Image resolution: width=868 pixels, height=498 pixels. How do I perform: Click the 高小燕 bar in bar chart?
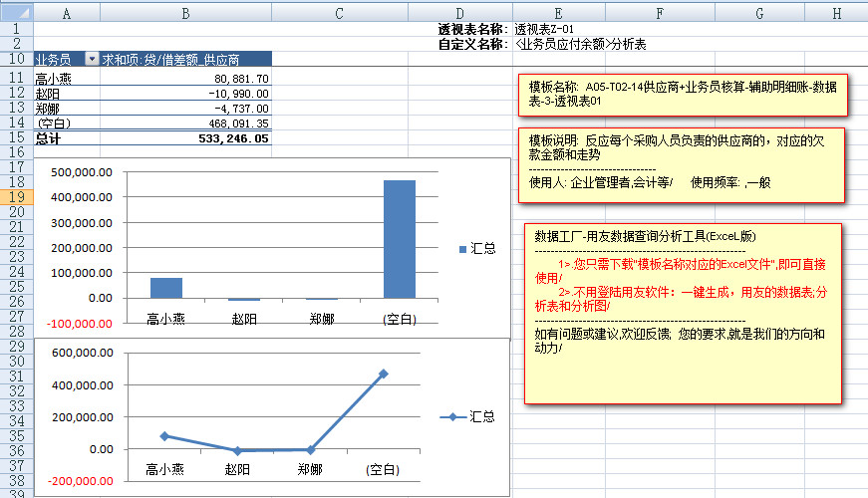(166, 288)
